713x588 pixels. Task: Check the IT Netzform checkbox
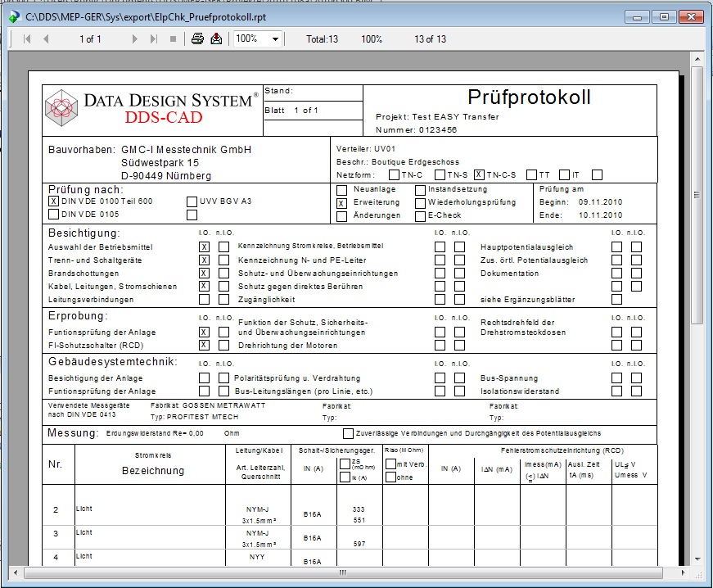(x=564, y=174)
